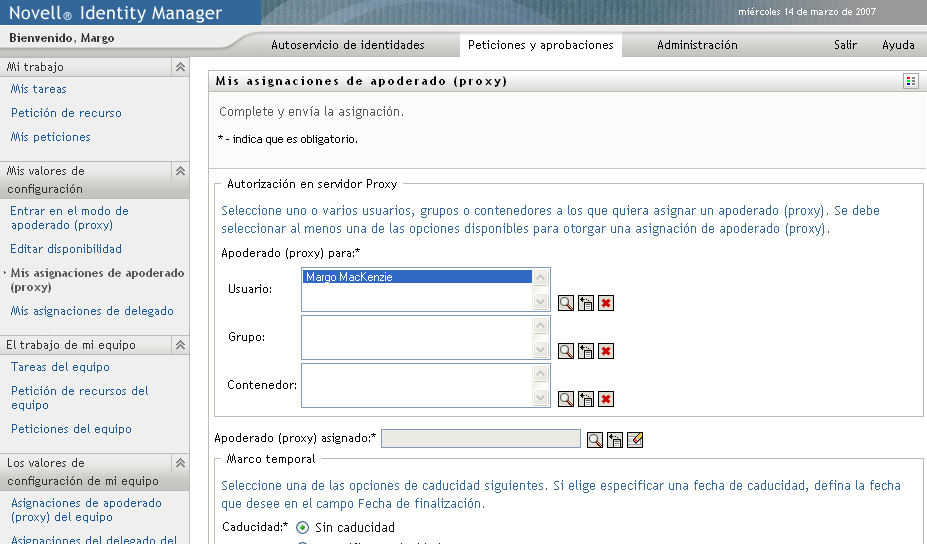Open history list icon for Contenedor

tap(586, 399)
